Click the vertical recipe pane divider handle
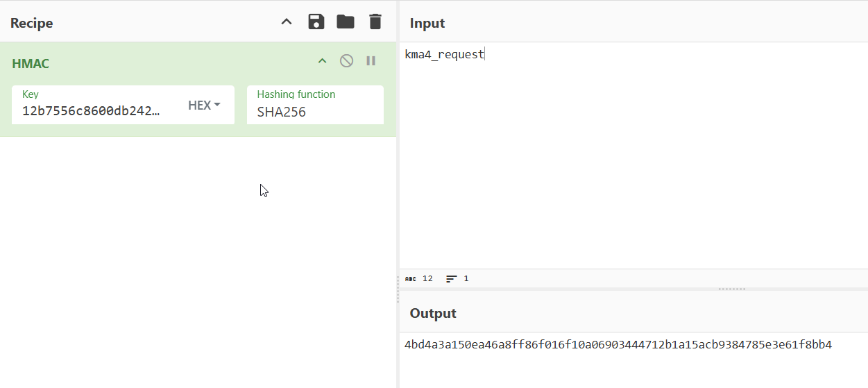Screen dimensions: 868x388 [398, 289]
